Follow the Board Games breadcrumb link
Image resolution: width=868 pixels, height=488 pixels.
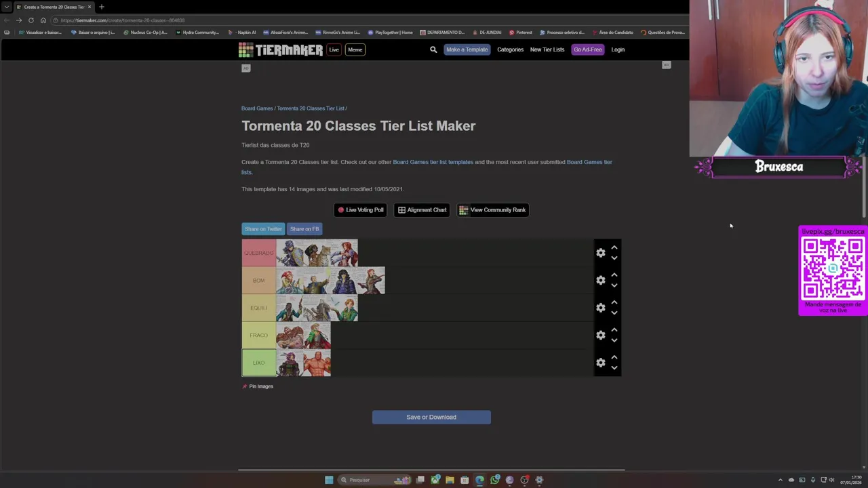(257, 108)
